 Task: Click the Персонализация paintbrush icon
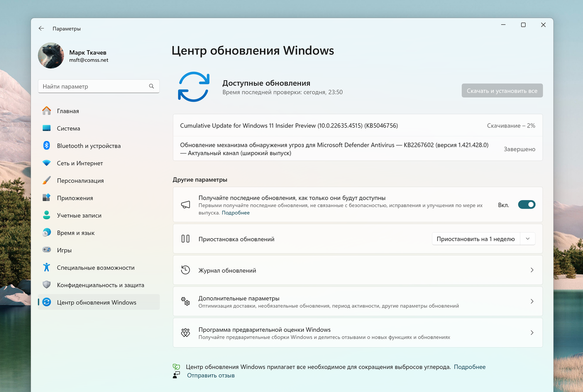point(47,181)
